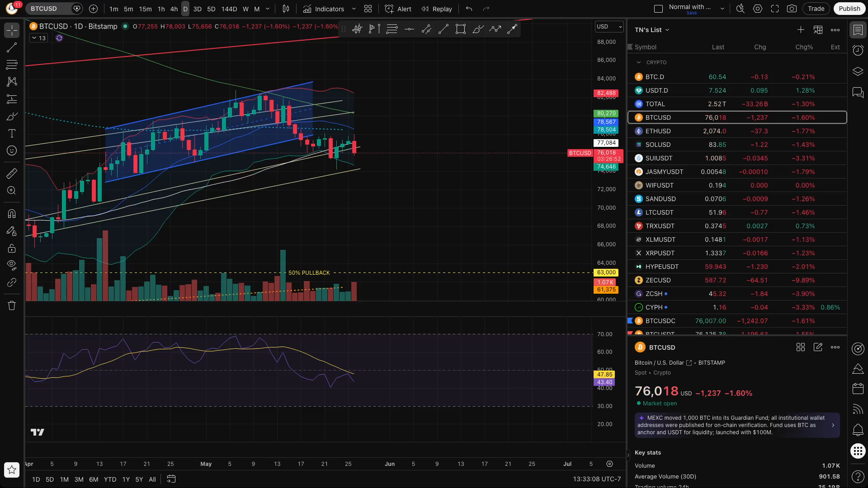
Task: Open the Indicators dialog
Action: click(324, 9)
